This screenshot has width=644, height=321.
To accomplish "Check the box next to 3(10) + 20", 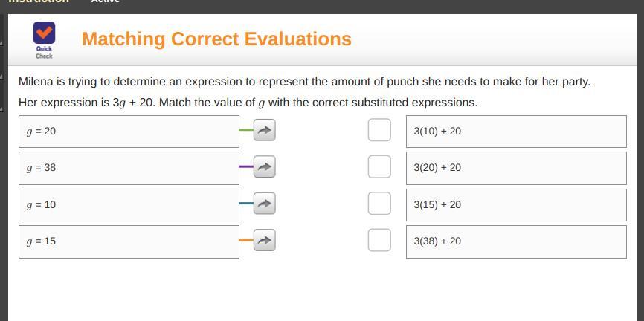I will pos(379,130).
